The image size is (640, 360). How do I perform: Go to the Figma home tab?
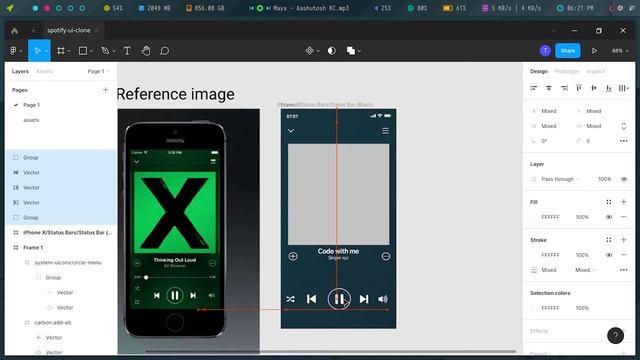[x=14, y=31]
